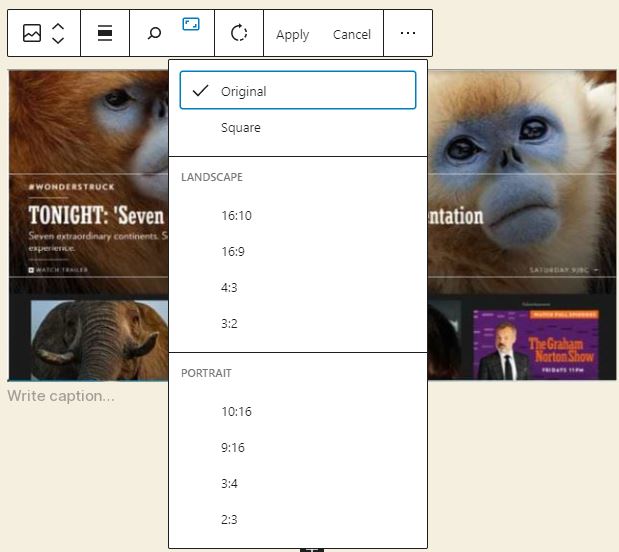Viewport: 619px width, 552px height.
Task: Select landscape 16:10 ratio
Action: point(298,216)
